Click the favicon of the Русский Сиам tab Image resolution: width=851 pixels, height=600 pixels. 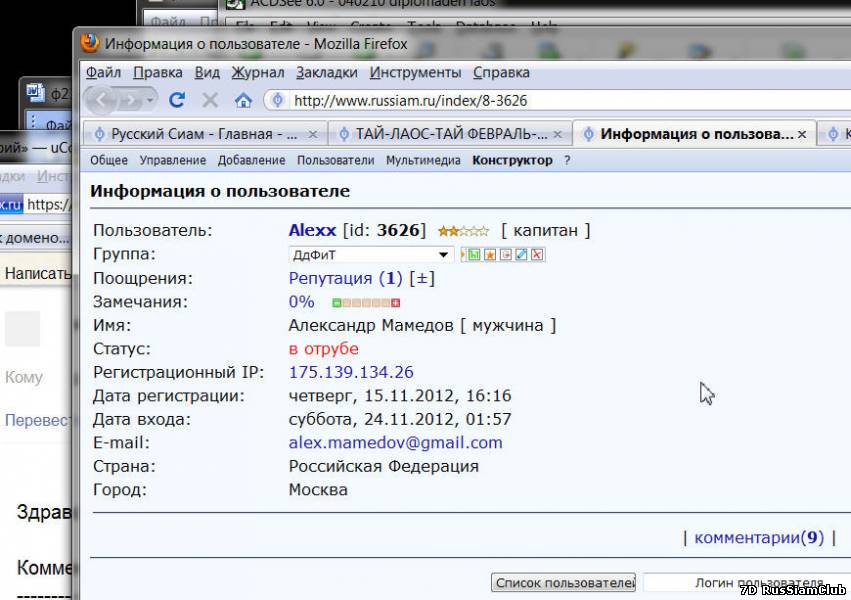click(99, 134)
